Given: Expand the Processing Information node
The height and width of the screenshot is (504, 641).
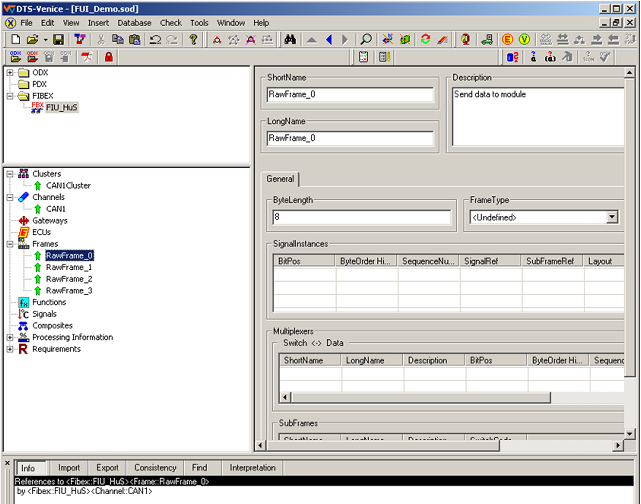Looking at the screenshot, I should pyautogui.click(x=10, y=338).
